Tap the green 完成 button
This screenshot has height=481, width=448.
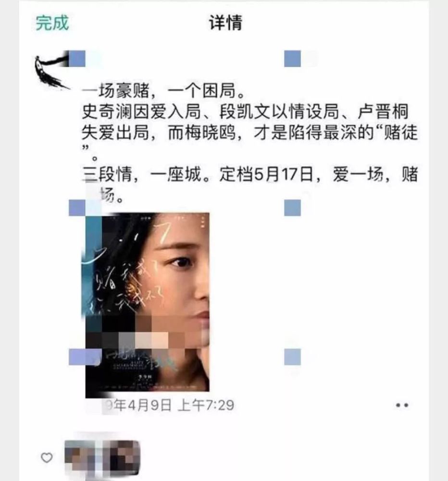tap(52, 23)
